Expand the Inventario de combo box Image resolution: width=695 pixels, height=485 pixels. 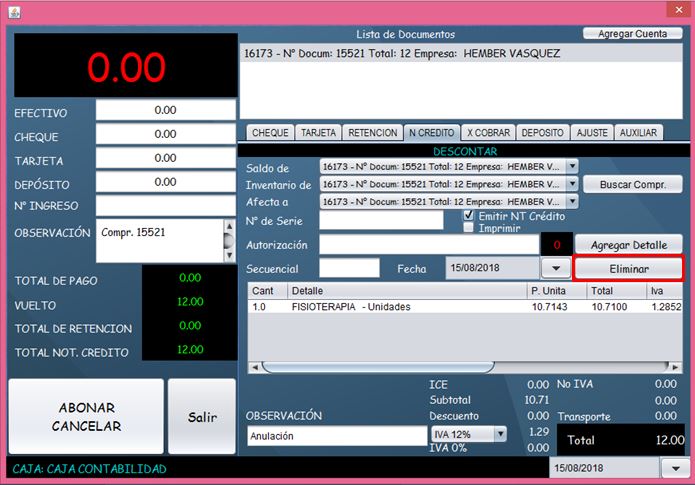coord(572,184)
